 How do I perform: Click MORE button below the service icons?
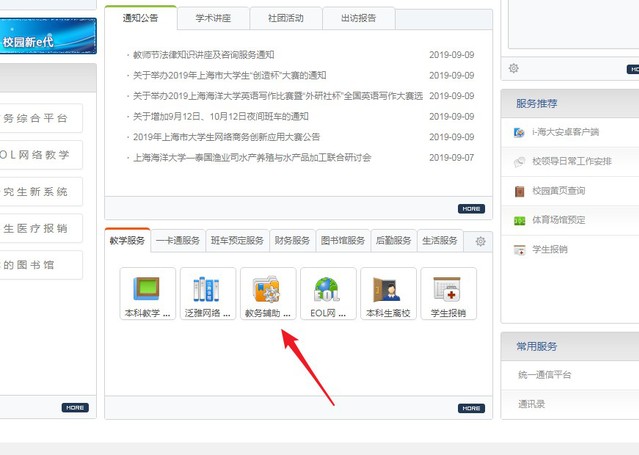(471, 408)
